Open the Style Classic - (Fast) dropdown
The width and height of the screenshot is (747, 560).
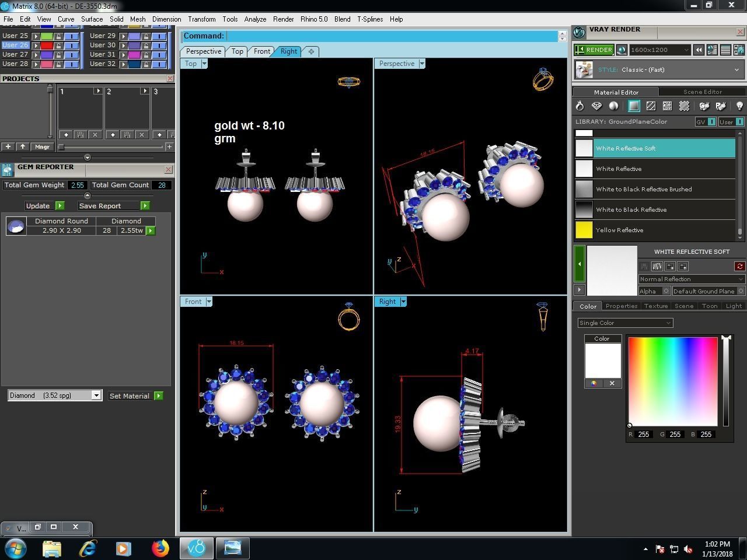659,70
